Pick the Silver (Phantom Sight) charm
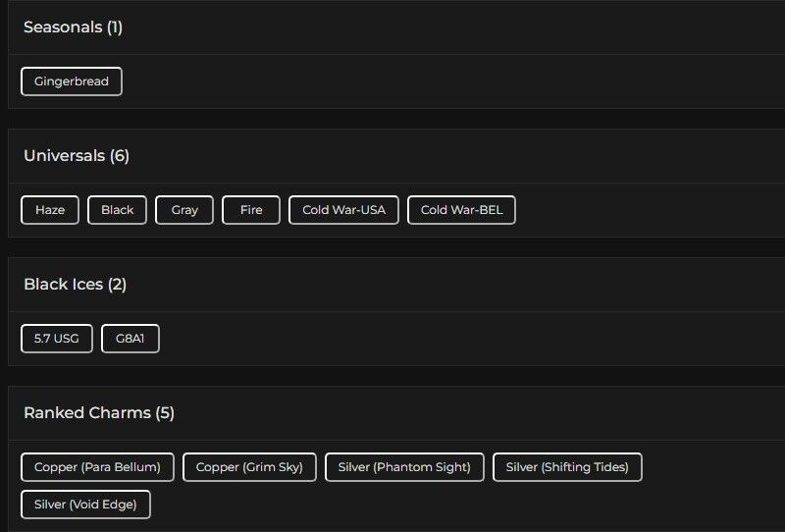 point(404,467)
